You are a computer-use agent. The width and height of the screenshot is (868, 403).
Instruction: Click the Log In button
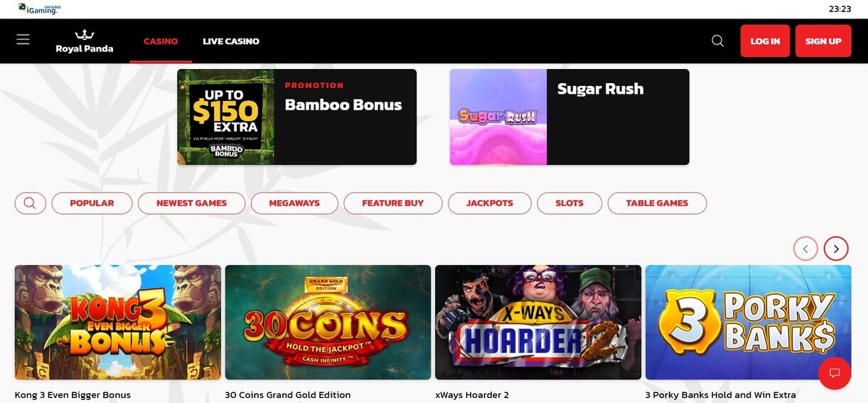(765, 41)
